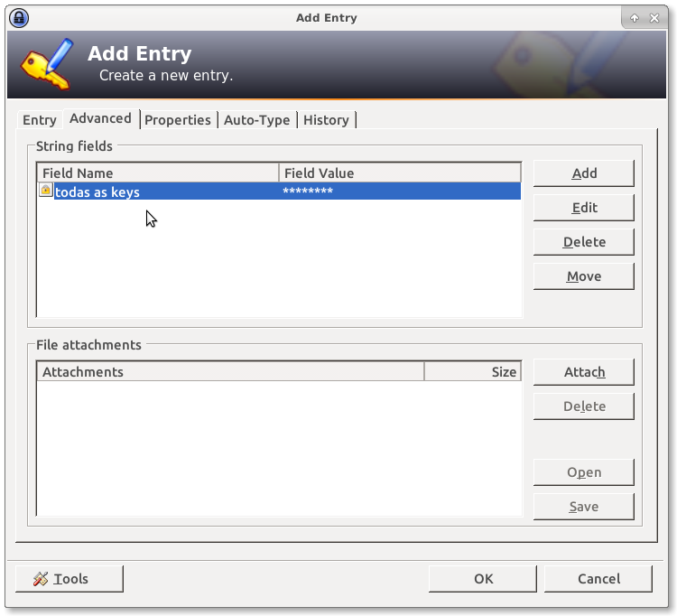
Task: Delete the selected string field
Action: point(584,242)
